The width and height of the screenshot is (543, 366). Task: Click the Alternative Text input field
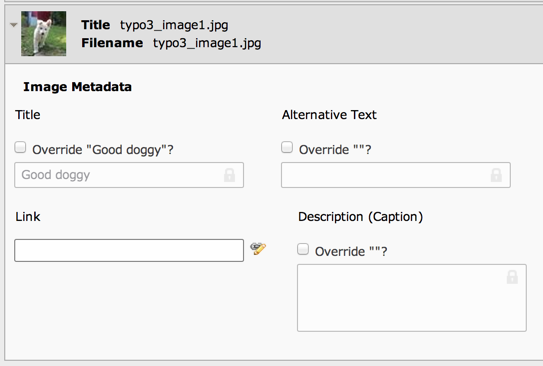(x=396, y=175)
